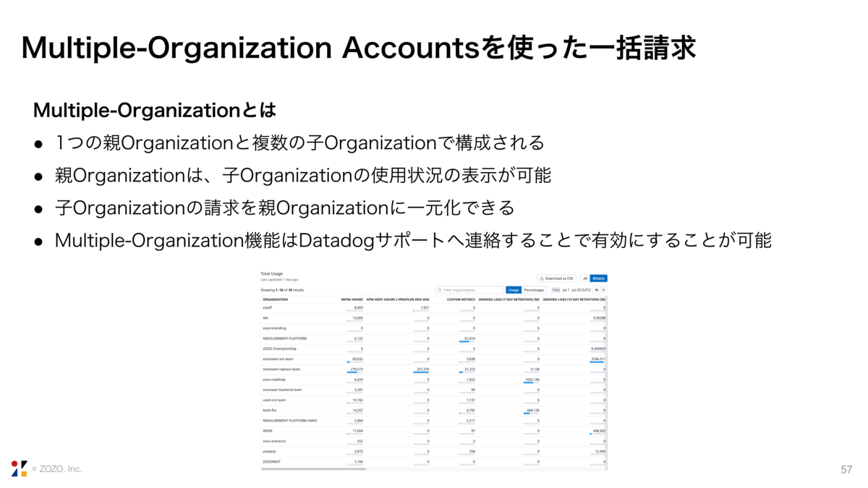Click the 7,921 APM host hours value
The image size is (868, 488).
tap(425, 307)
